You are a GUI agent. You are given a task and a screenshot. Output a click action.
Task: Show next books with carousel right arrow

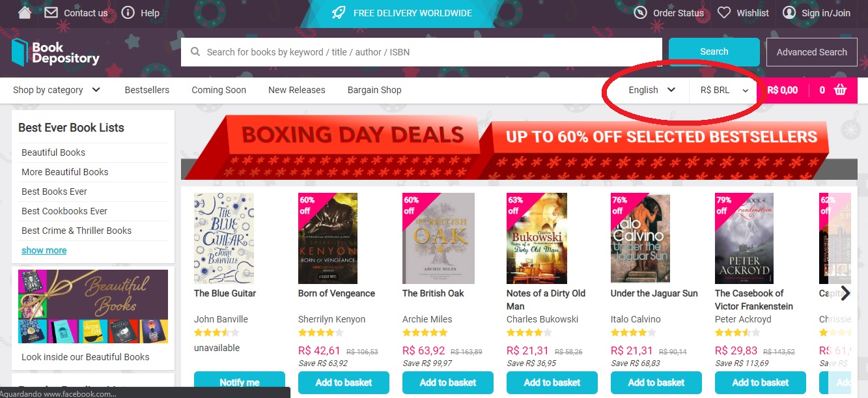pyautogui.click(x=845, y=293)
